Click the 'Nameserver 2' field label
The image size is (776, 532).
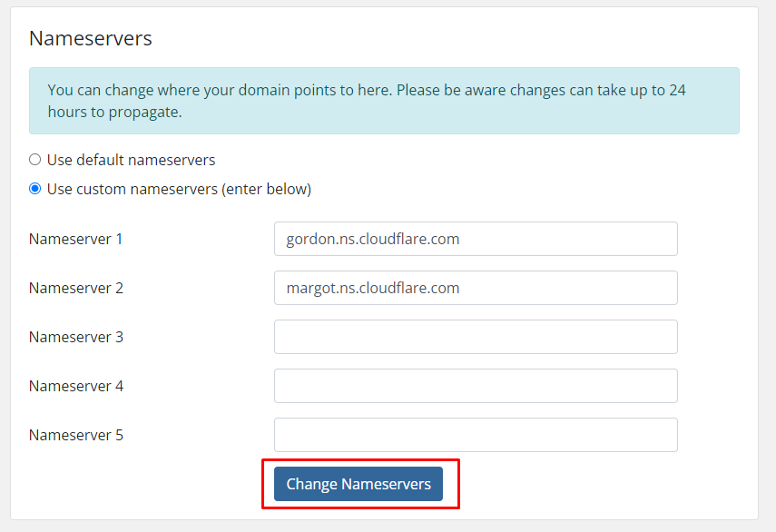76,288
